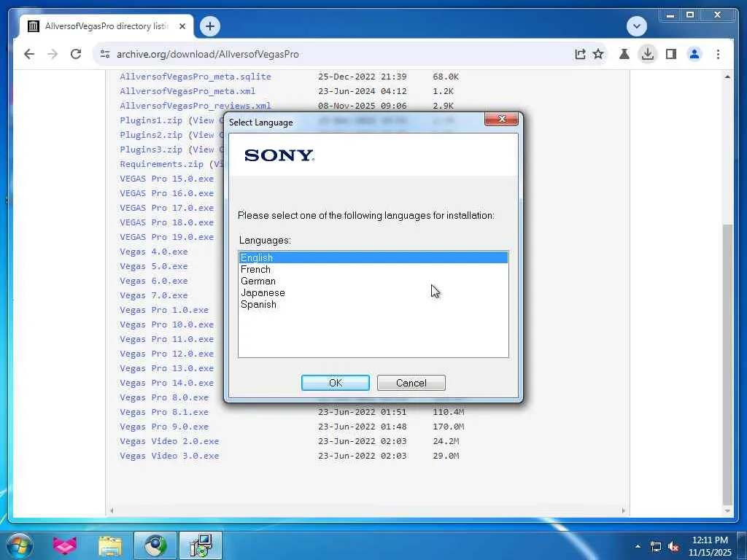The width and height of the screenshot is (747, 560).
Task: Bookmark this page with star icon
Action: [x=598, y=54]
